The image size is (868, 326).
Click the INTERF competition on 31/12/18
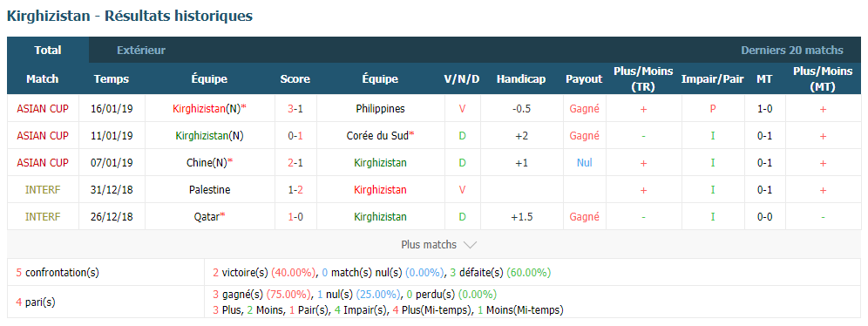tap(43, 190)
